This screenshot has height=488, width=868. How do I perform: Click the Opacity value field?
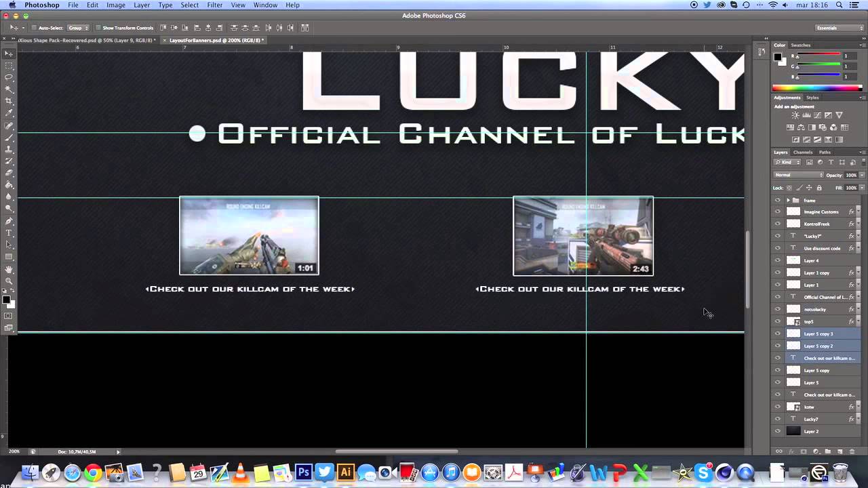[x=851, y=175]
